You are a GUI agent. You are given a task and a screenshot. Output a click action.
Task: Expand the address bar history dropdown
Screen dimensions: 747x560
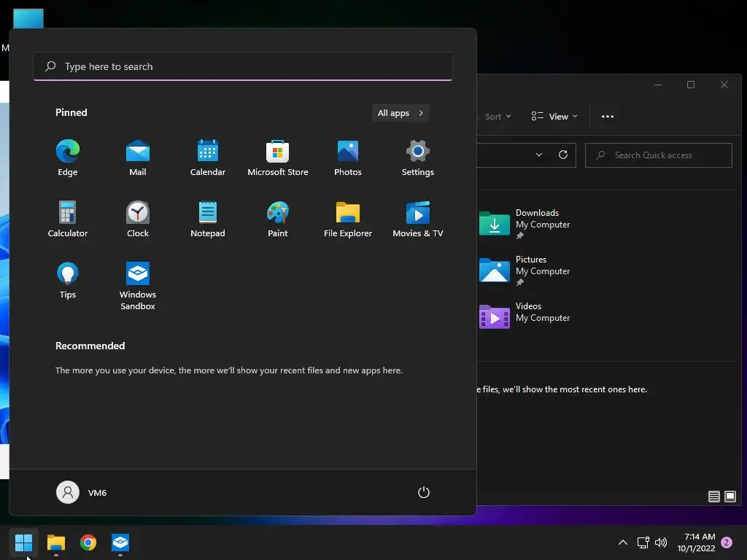(x=539, y=155)
